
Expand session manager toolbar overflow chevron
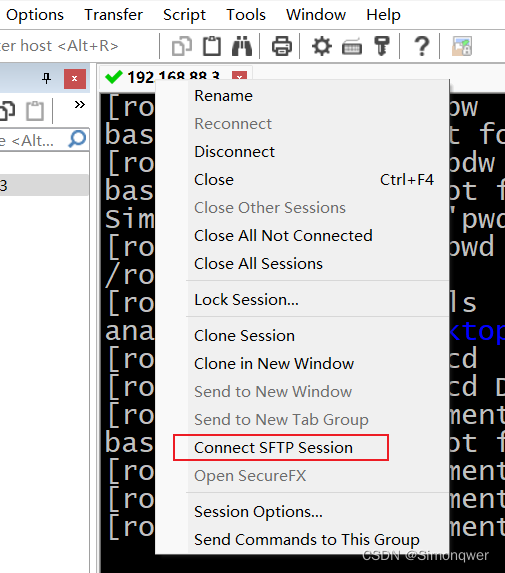point(80,105)
